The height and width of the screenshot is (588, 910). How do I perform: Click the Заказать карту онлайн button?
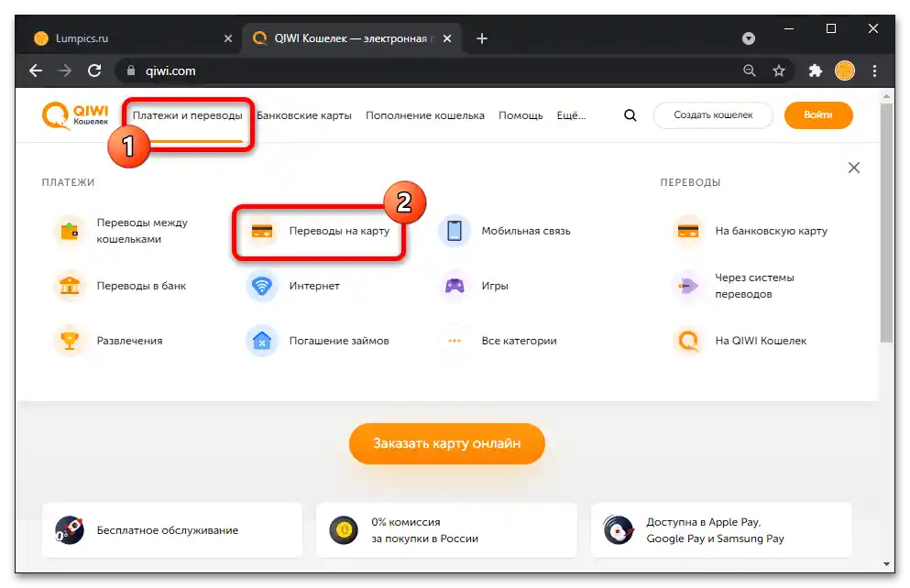(447, 443)
